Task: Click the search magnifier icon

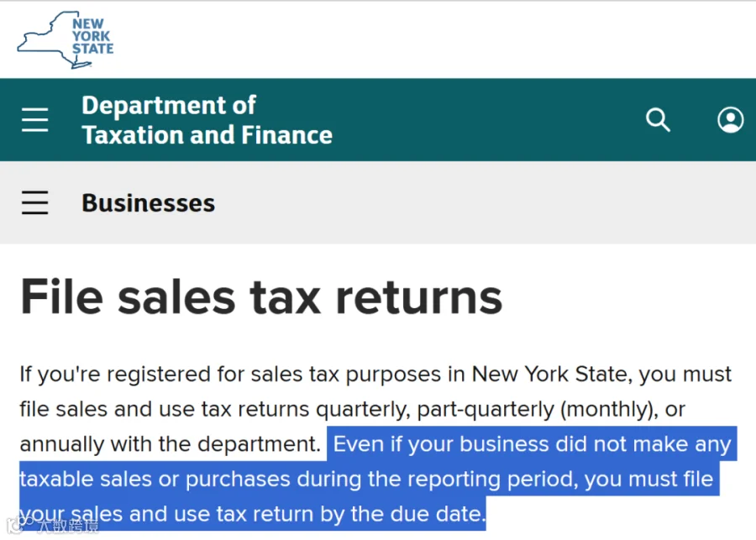Action: tap(658, 119)
